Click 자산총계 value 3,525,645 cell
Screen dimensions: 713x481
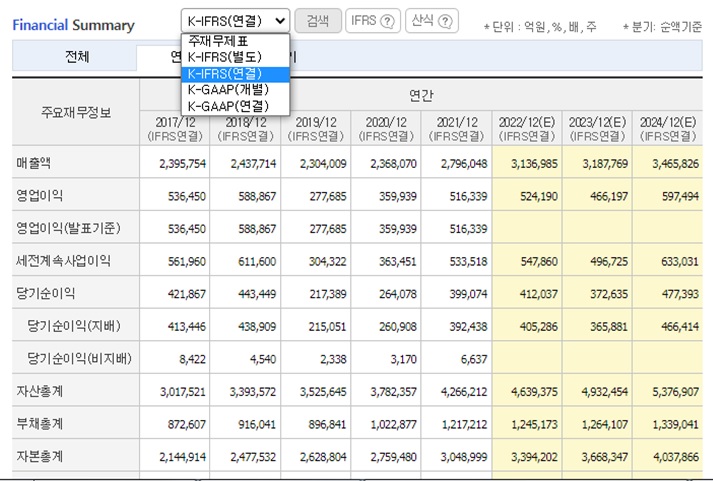point(323,392)
